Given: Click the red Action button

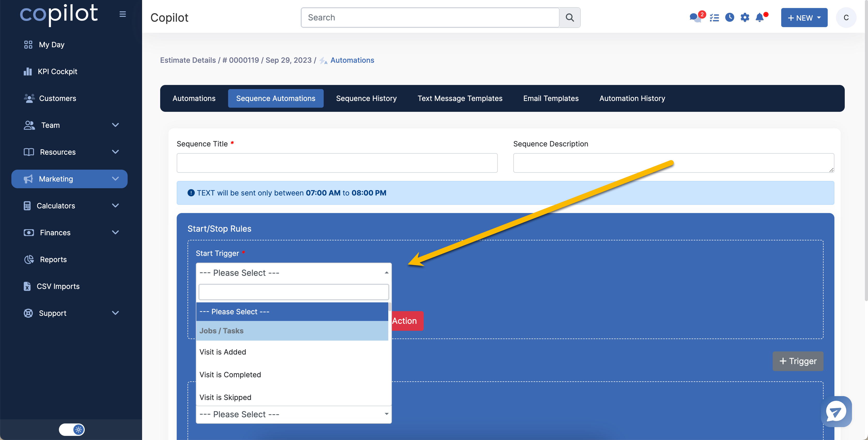Looking at the screenshot, I should 407,321.
